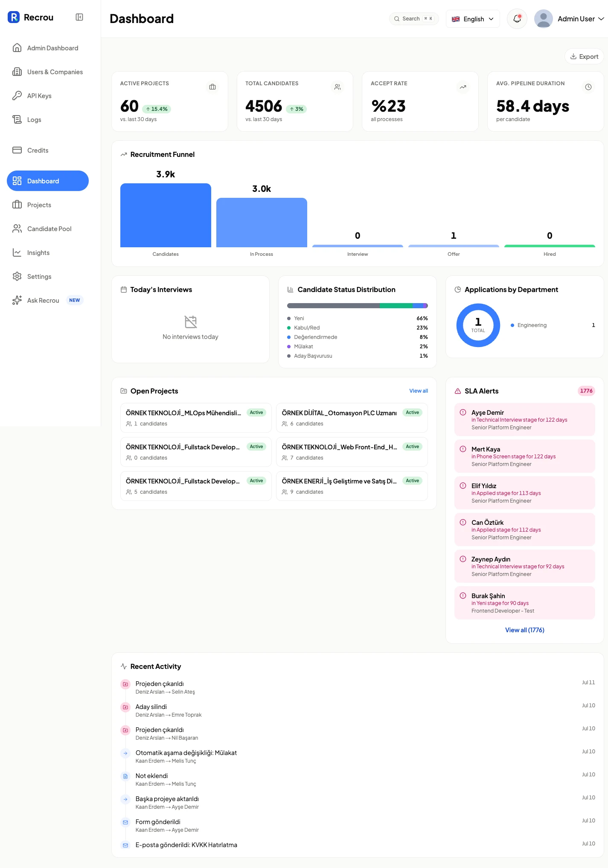Click the Recrou logo icon
The height and width of the screenshot is (868, 608).
(x=14, y=17)
